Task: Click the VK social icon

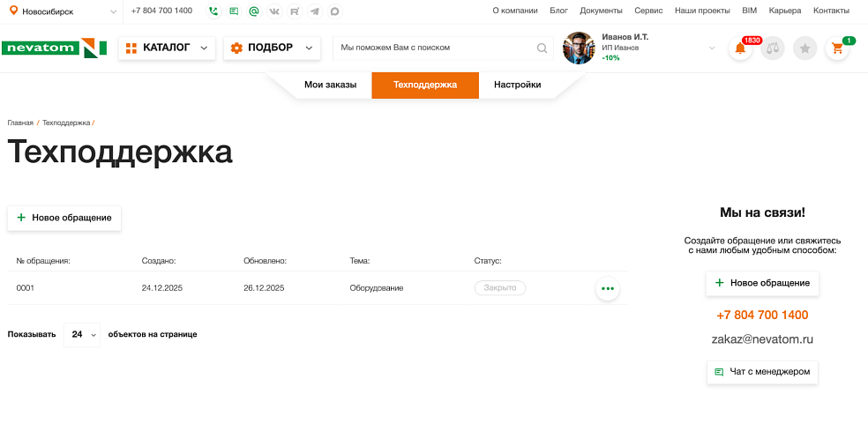Action: tap(274, 11)
